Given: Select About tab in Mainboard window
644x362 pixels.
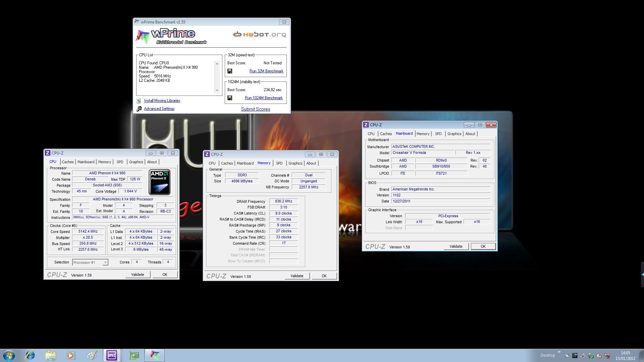Looking at the screenshot, I should pos(470,134).
